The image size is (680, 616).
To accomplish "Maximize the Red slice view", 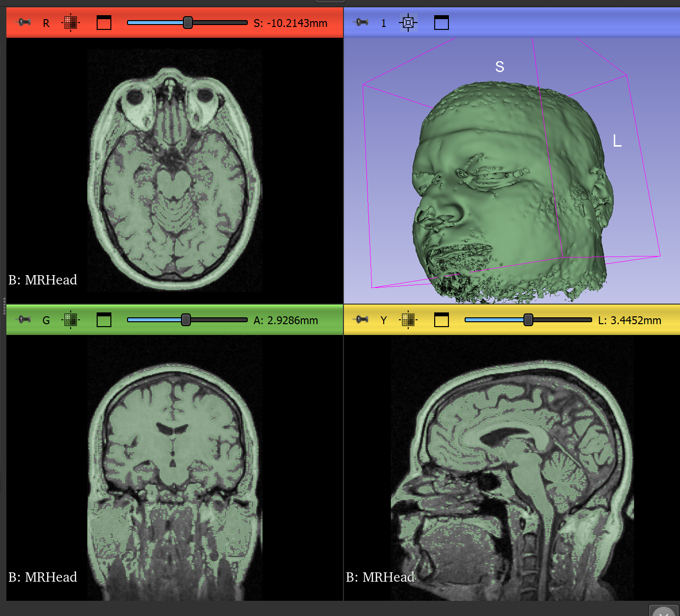I will click(x=104, y=23).
